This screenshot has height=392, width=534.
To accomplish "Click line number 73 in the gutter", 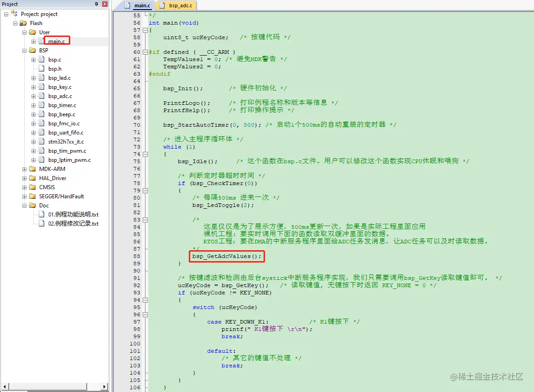I will pyautogui.click(x=137, y=147).
